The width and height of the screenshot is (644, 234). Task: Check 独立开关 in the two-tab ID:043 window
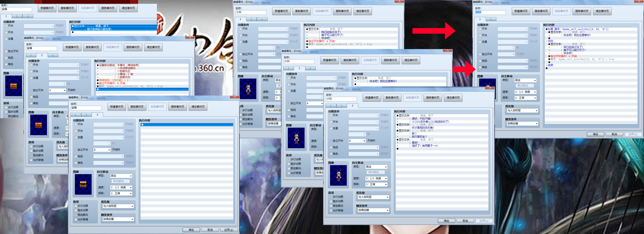point(480,54)
